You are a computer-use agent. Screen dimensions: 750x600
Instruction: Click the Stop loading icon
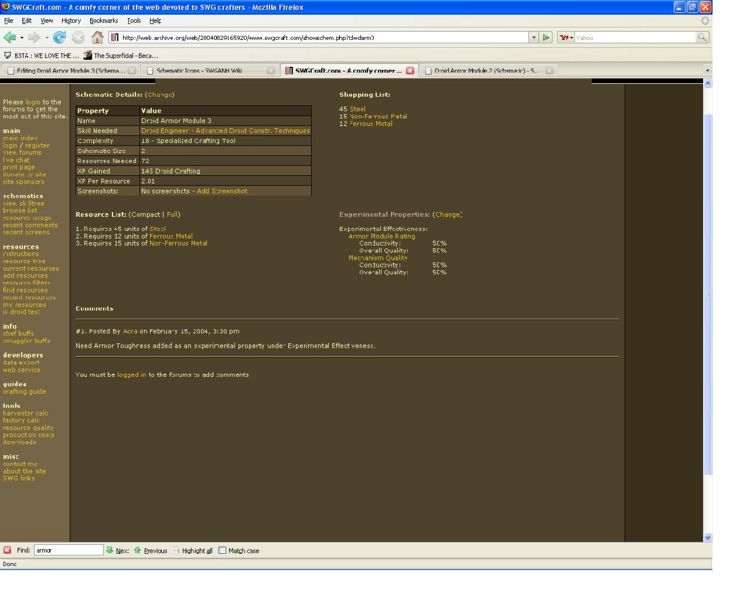77,38
